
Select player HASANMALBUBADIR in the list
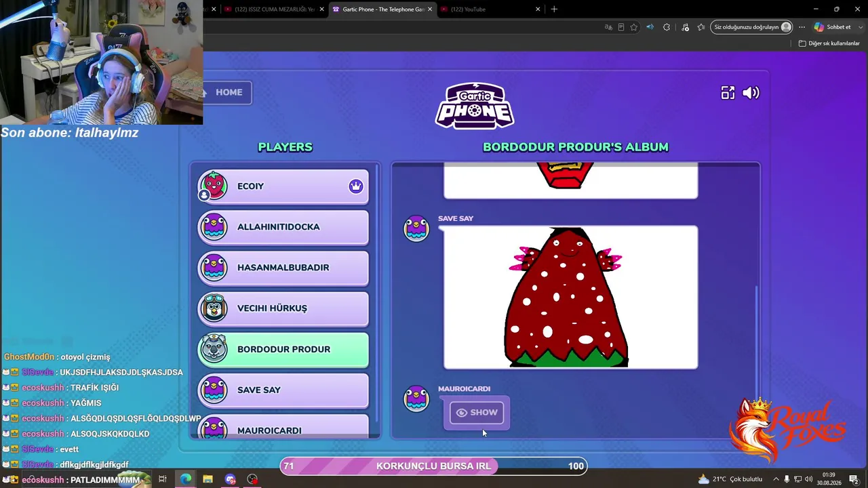283,268
